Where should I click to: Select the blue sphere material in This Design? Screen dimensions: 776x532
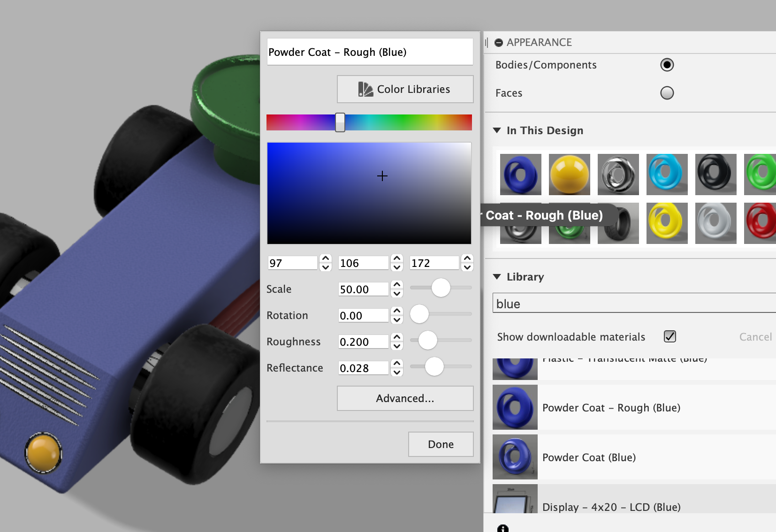[x=521, y=175]
